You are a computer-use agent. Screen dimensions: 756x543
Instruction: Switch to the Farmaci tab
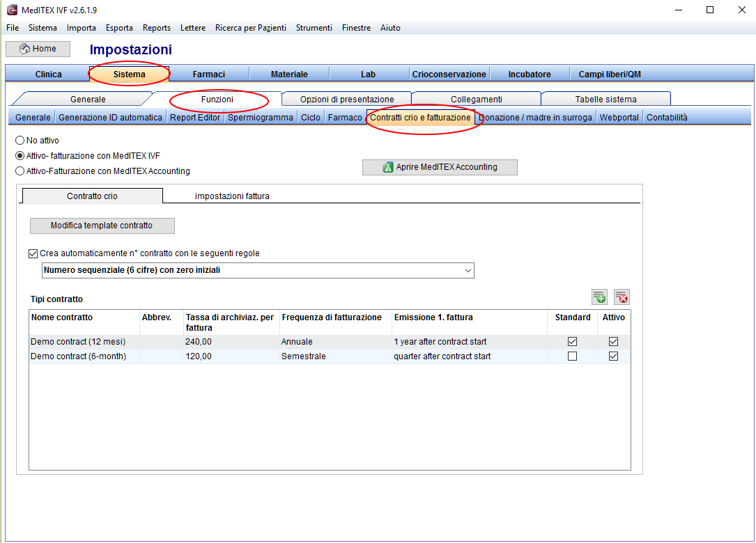point(209,74)
